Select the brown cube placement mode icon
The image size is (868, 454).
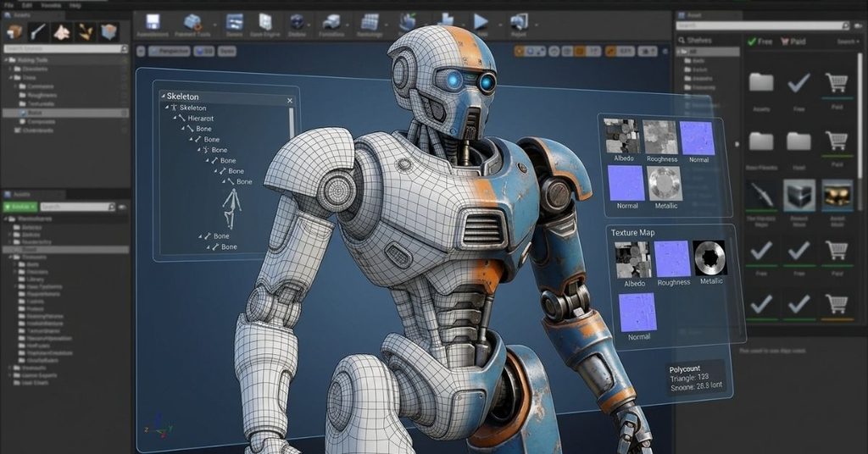pos(14,32)
